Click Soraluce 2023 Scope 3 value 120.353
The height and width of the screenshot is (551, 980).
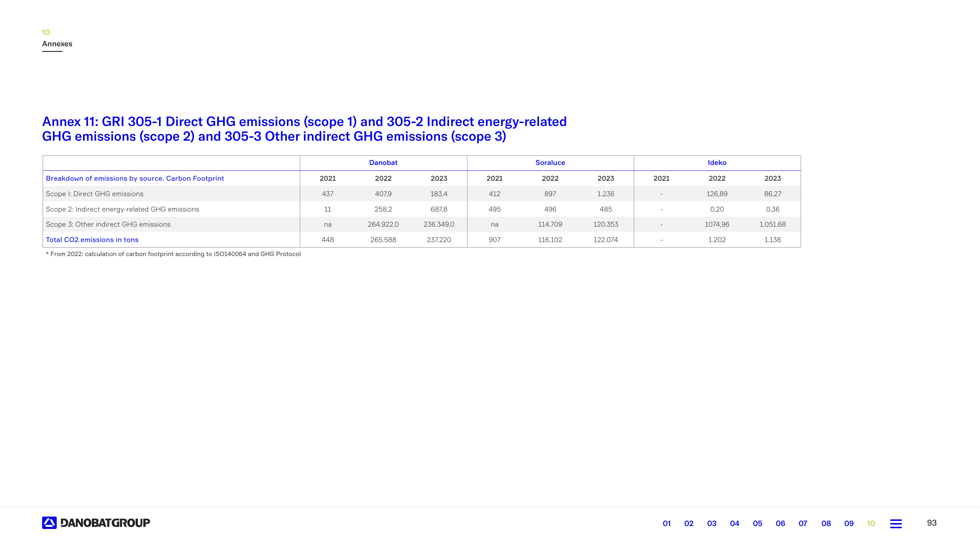click(606, 224)
